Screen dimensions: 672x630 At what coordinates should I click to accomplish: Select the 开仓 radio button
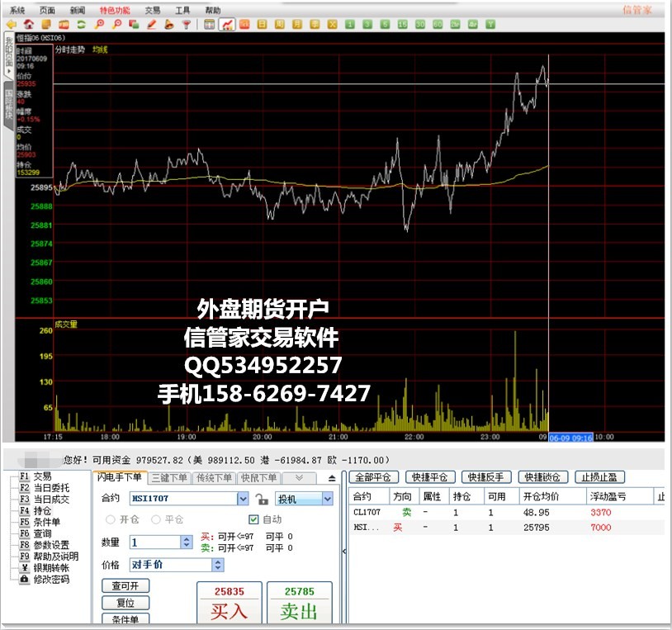110,519
